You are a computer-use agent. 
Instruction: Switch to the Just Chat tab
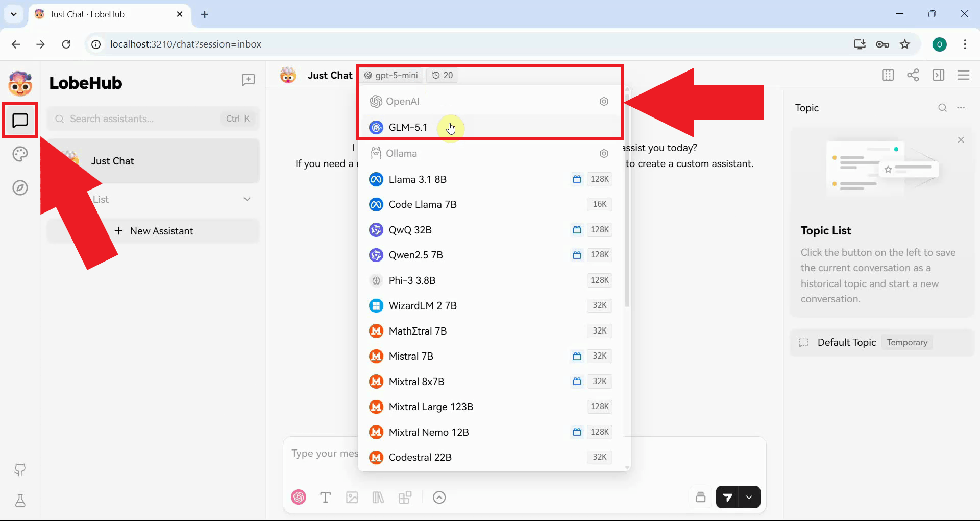(x=87, y=14)
